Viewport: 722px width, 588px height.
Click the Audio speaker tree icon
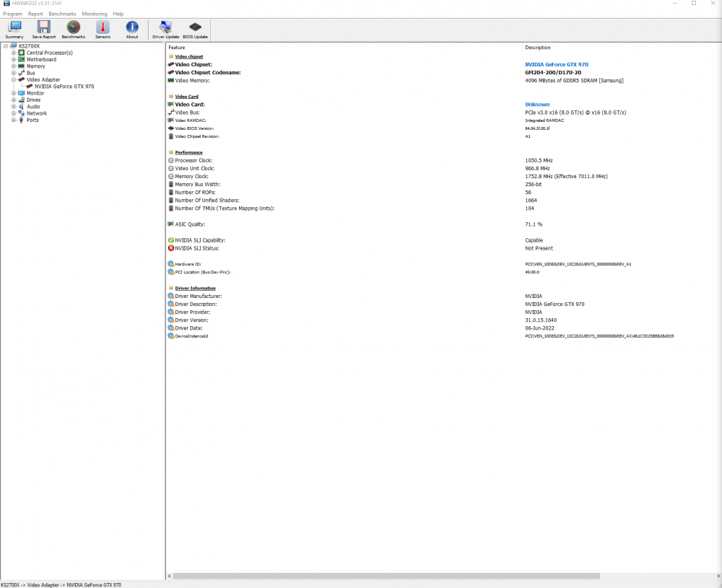(21, 106)
